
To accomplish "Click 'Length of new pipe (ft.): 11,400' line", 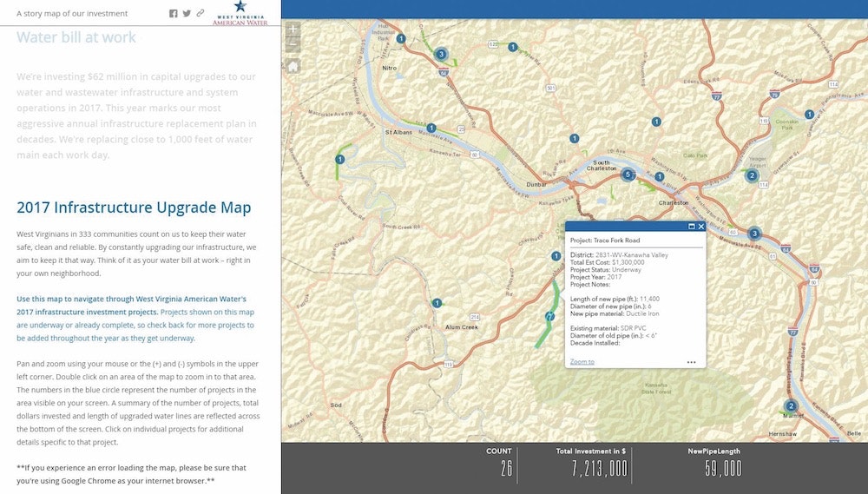I will 615,299.
